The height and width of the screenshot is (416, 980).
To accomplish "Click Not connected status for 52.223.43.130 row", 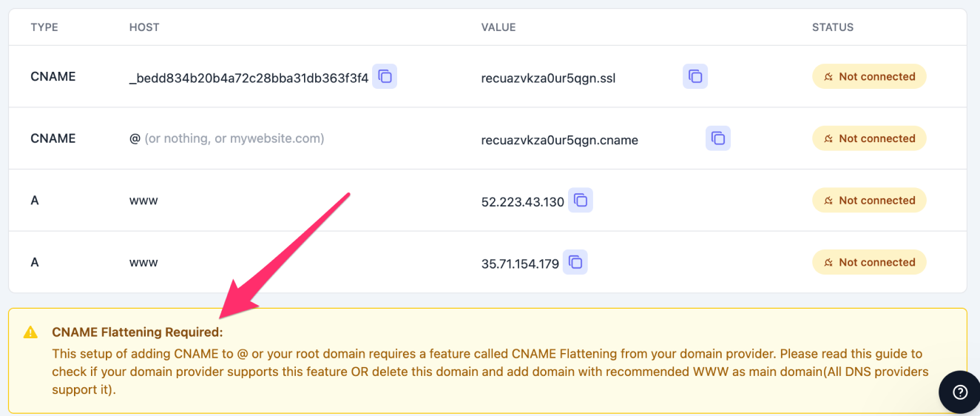I will coord(869,200).
